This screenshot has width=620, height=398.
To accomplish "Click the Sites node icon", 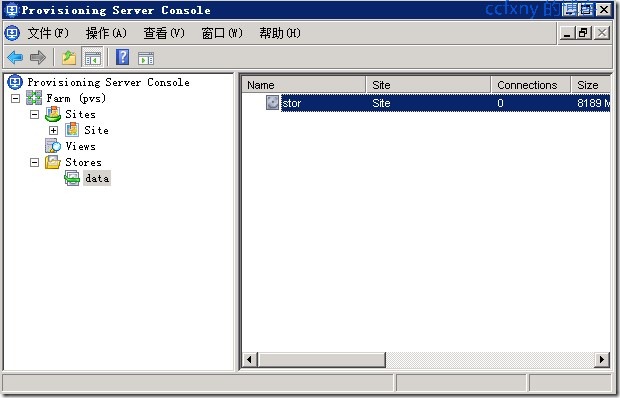I will click(x=53, y=114).
